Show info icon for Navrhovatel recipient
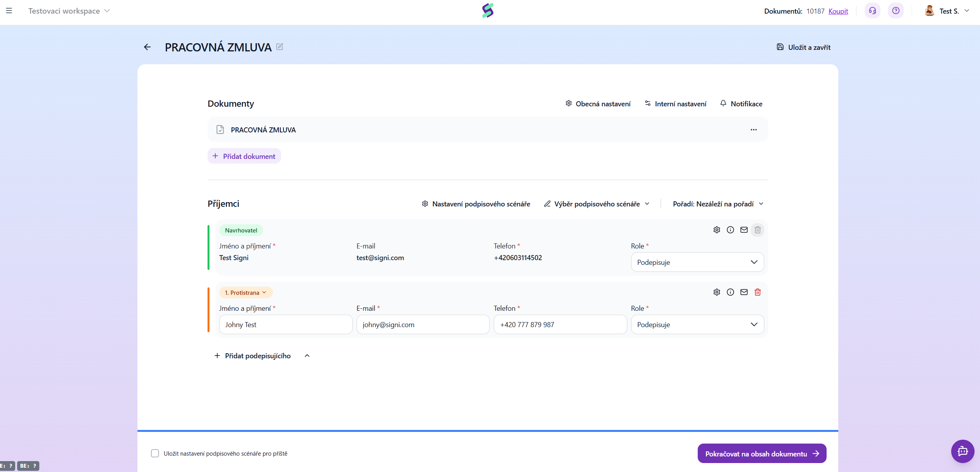This screenshot has height=472, width=980. pyautogui.click(x=730, y=230)
